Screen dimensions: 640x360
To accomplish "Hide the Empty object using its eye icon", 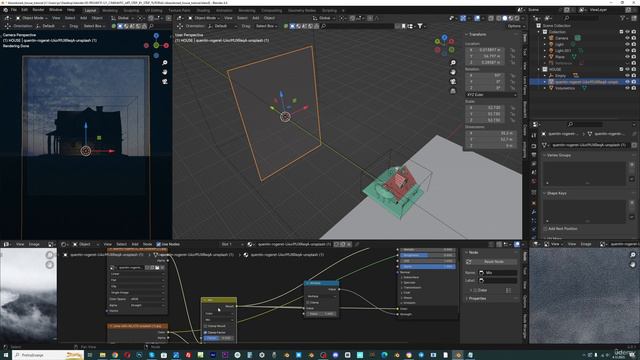I will pos(627,76).
